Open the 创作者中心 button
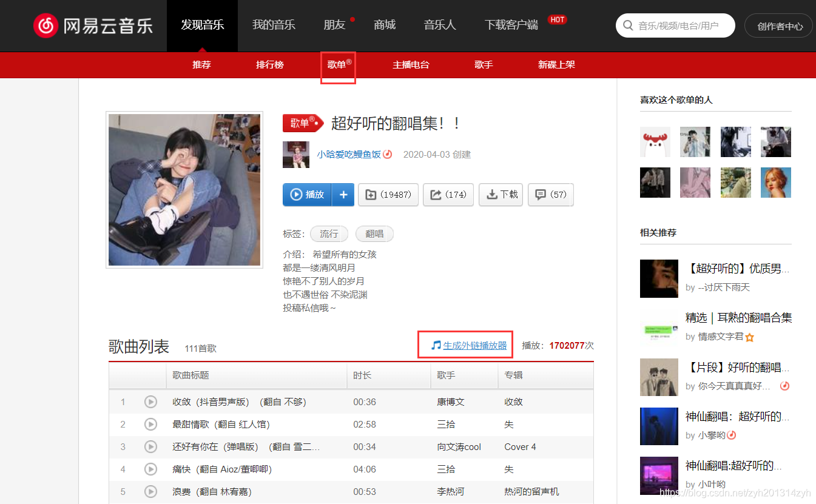Image resolution: width=816 pixels, height=504 pixels. (x=780, y=26)
